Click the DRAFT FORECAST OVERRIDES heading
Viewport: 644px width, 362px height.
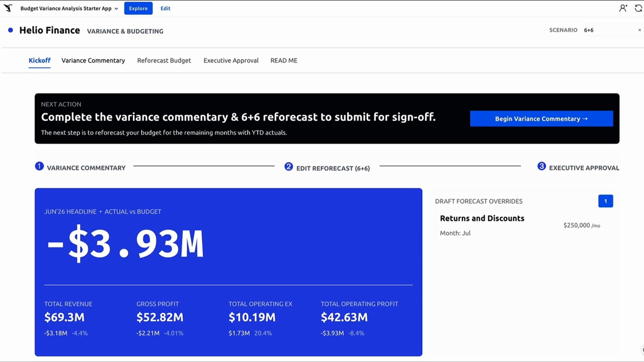[x=479, y=201]
